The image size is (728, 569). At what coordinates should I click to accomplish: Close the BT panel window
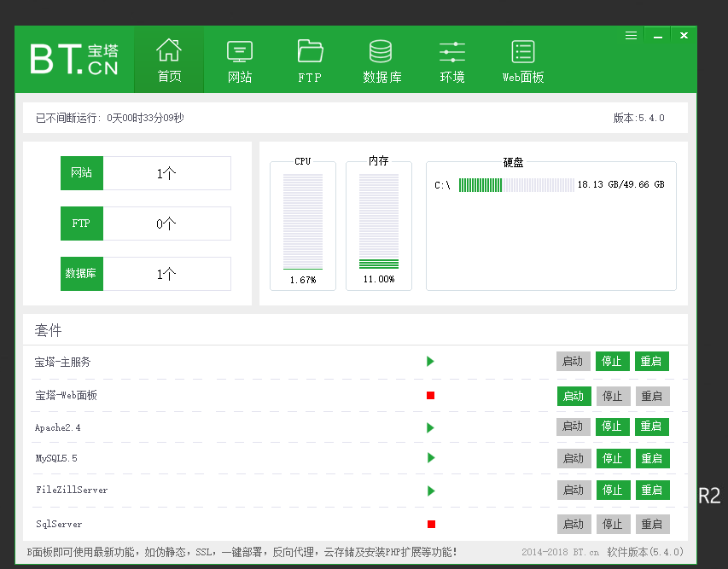coord(684,36)
